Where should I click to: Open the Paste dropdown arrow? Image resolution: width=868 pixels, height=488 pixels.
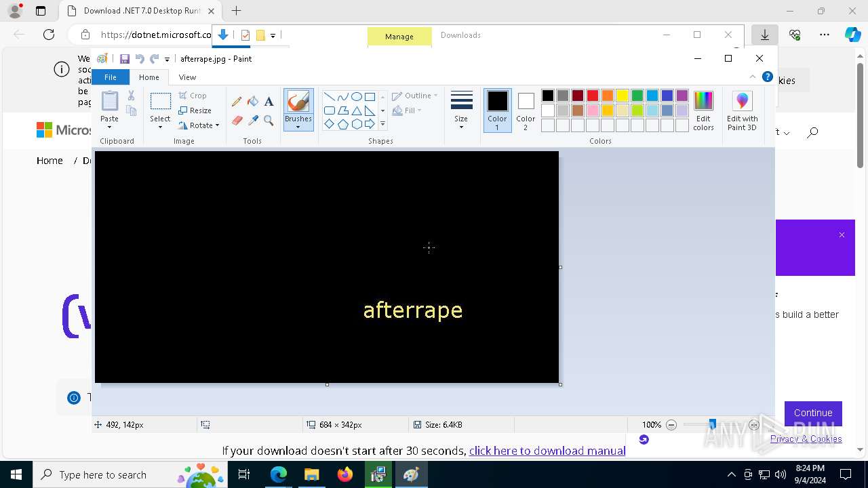tap(110, 127)
